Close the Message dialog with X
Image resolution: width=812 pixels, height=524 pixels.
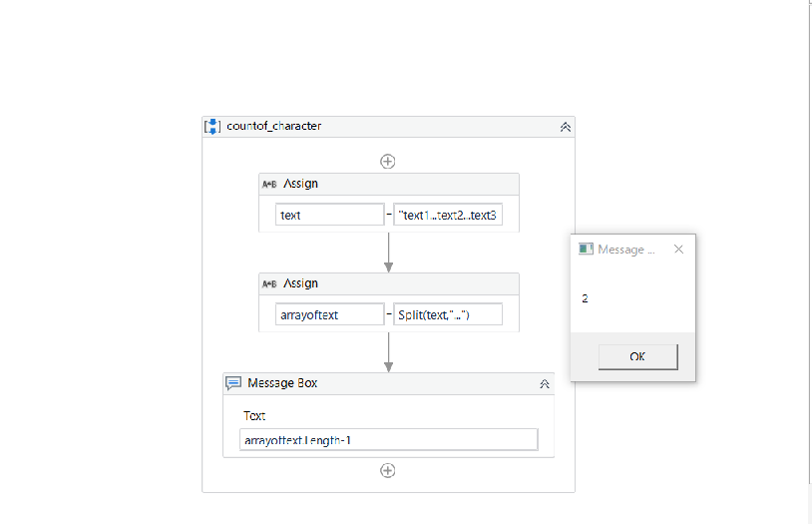coord(678,250)
